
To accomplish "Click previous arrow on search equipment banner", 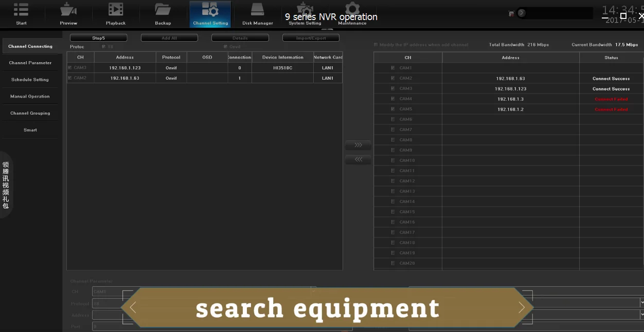I will click(133, 307).
